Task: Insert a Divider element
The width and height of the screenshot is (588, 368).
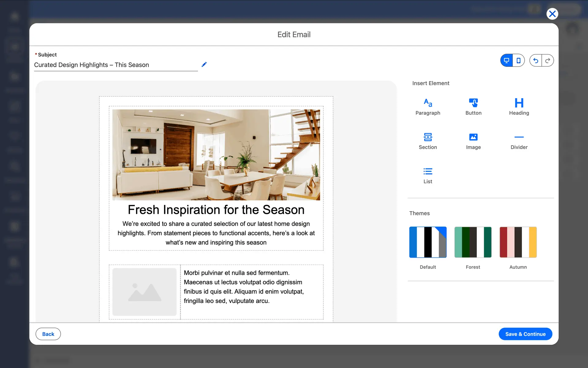Action: coord(519,141)
